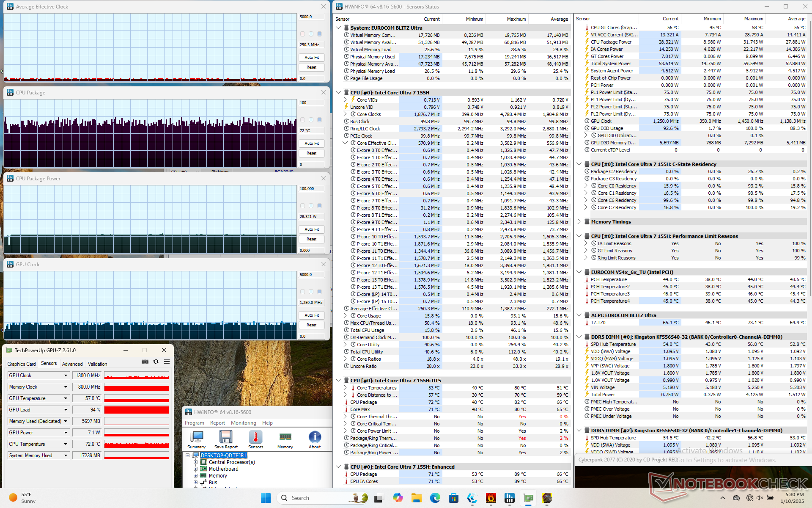Expand the Motherboard tree node

pos(196,469)
